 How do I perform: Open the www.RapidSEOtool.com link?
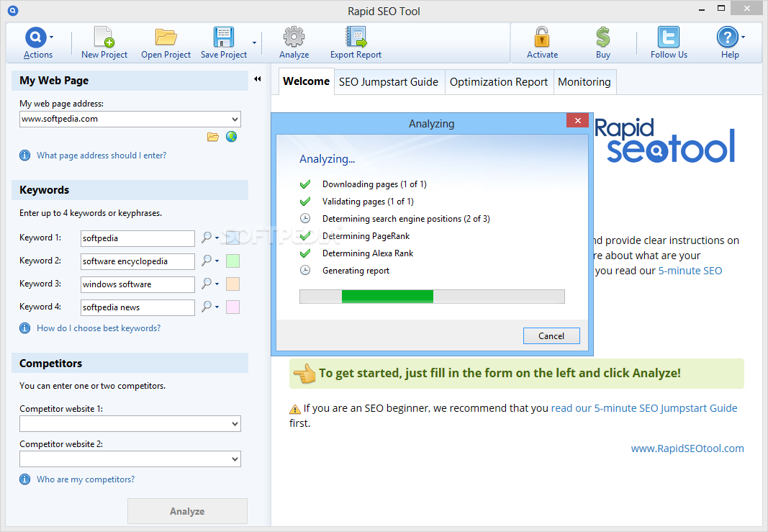pyautogui.click(x=687, y=448)
